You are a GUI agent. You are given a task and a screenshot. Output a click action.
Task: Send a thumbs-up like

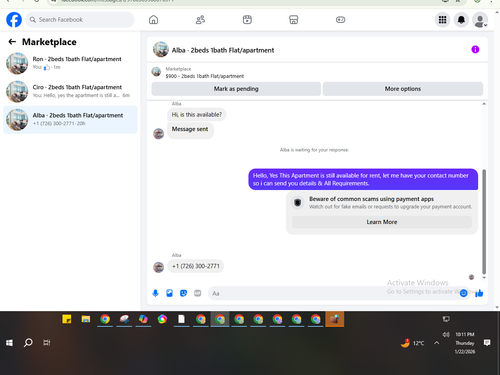click(479, 293)
